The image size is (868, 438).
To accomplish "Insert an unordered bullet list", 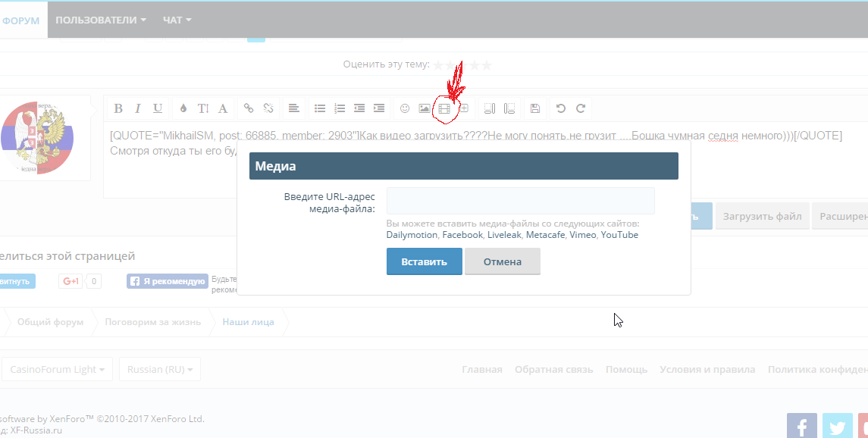I will 320,108.
